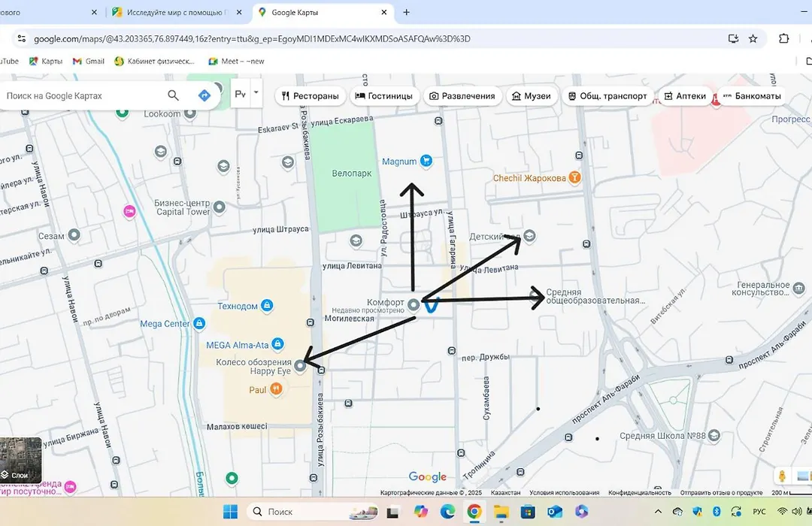Open File Explorer from the taskbar

tap(501, 512)
